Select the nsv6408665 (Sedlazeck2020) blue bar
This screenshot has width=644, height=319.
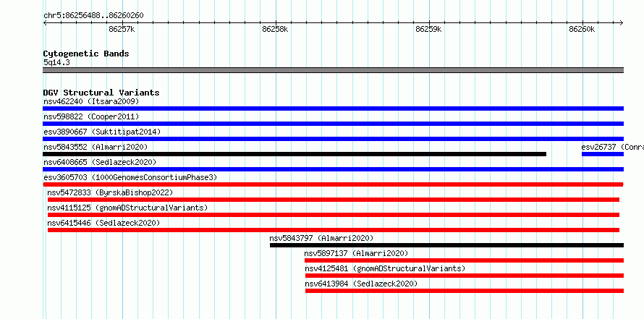333,169
